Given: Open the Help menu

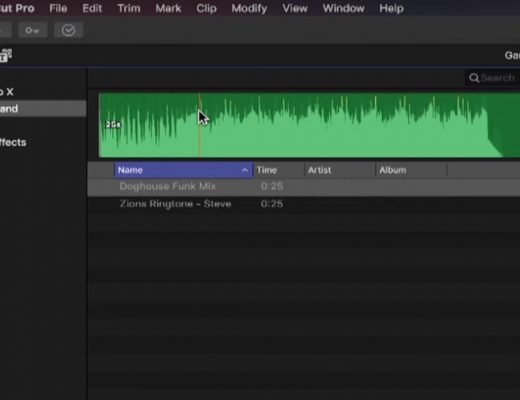Looking at the screenshot, I should [391, 8].
